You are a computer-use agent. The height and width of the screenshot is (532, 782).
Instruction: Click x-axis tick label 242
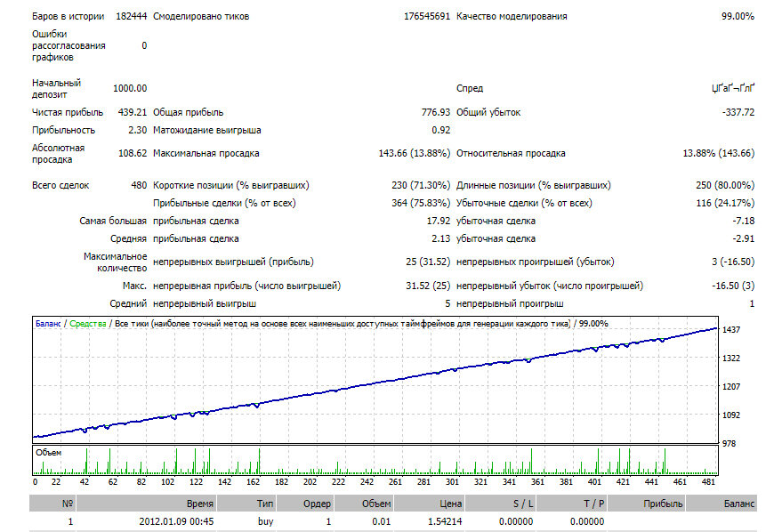point(367,481)
